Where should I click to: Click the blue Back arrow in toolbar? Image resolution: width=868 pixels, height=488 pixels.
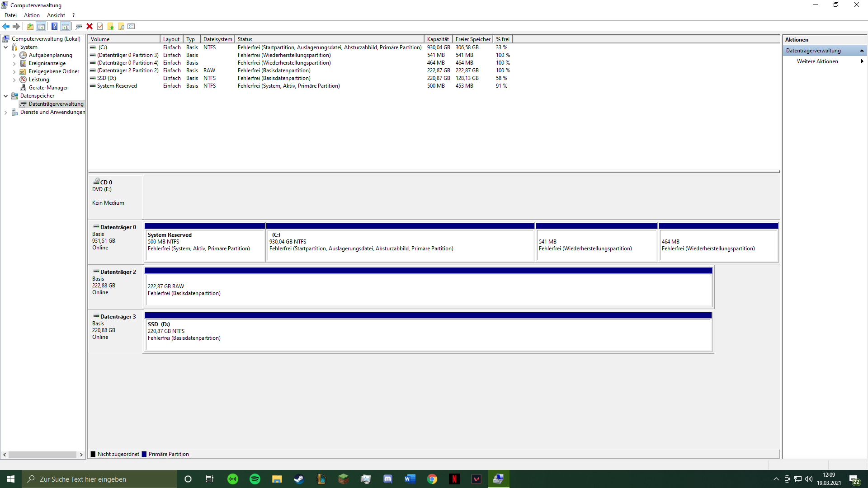click(x=6, y=26)
